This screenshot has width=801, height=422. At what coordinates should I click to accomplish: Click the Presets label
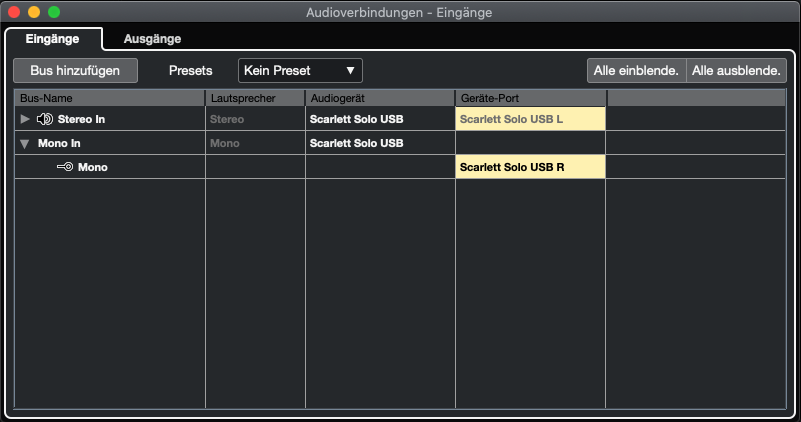tap(191, 71)
